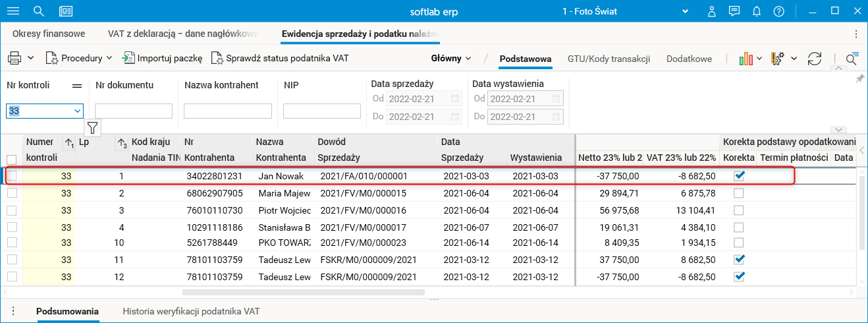Screen dimensions: 868x323
Task: Open the bottom-left three-dot options menu
Action: (13, 310)
